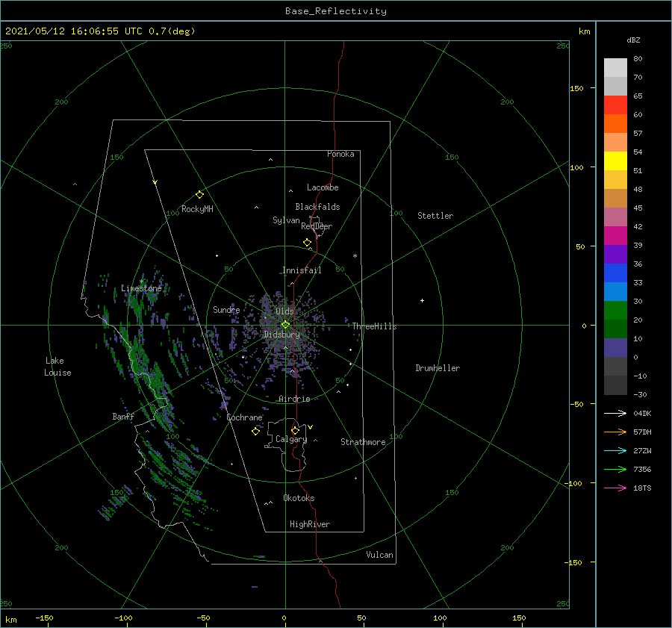Click the yellow V marker northwest of RockyMH
The width and height of the screenshot is (672, 628).
point(155,182)
